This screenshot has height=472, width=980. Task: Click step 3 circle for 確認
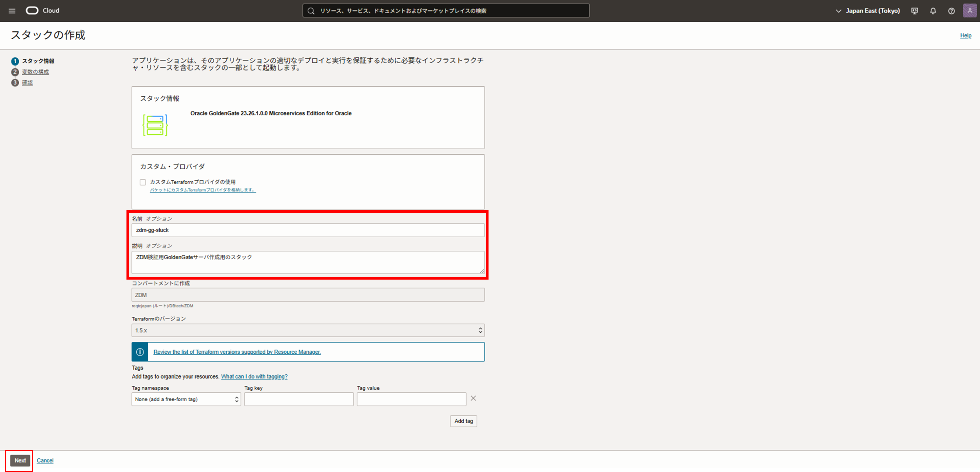15,83
